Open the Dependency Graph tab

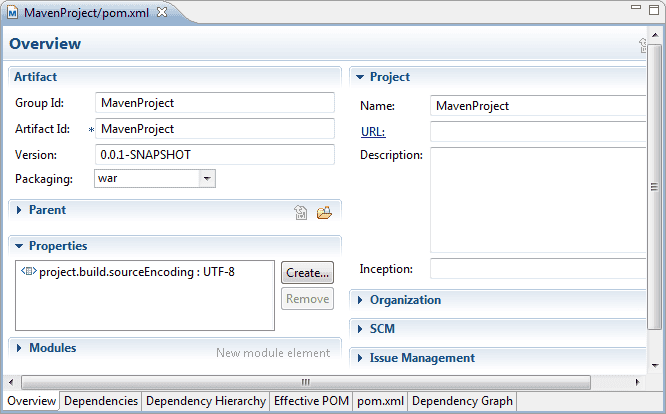[462, 401]
